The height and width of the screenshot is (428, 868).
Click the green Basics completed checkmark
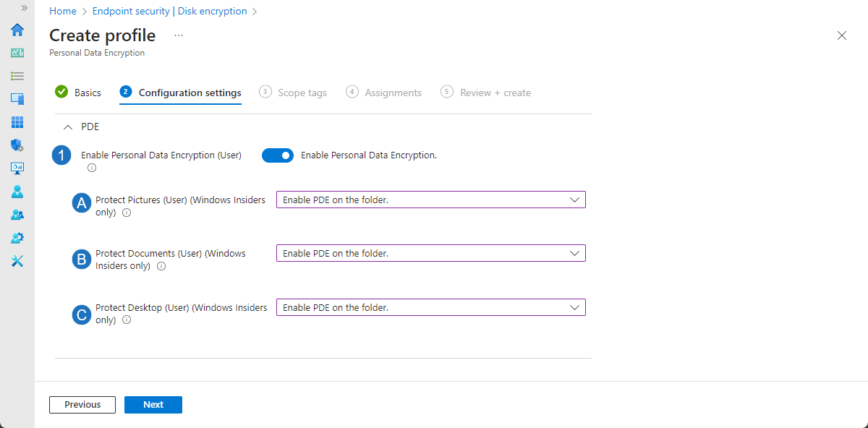61,92
